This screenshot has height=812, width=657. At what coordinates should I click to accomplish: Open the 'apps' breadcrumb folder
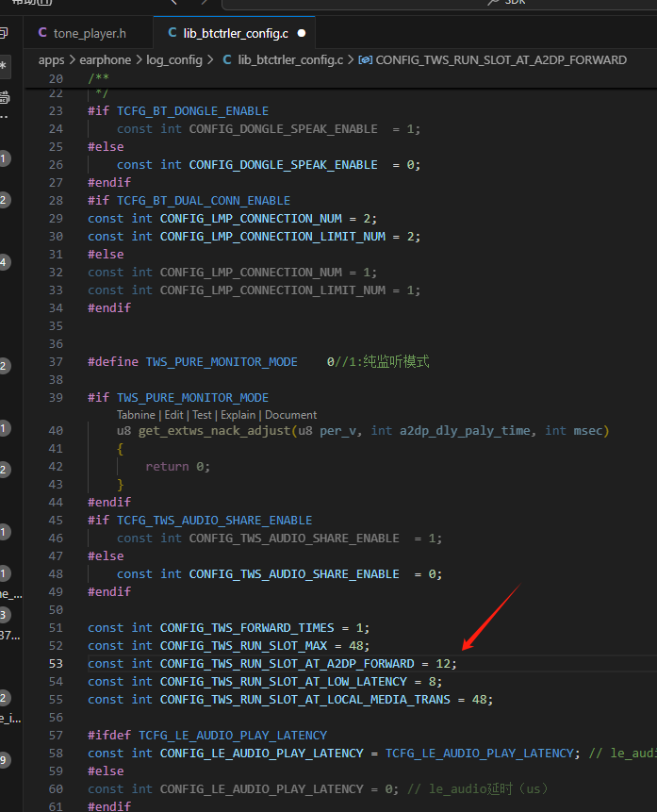click(x=51, y=60)
